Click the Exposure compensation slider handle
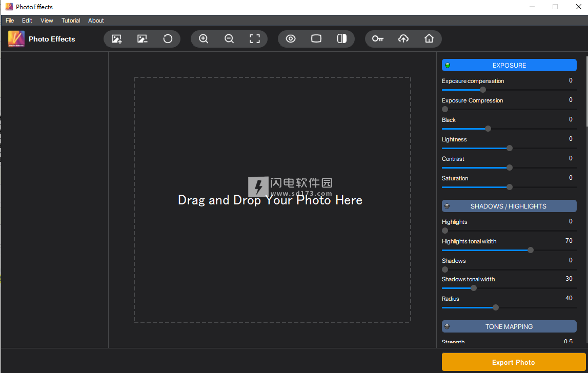 pyautogui.click(x=483, y=90)
